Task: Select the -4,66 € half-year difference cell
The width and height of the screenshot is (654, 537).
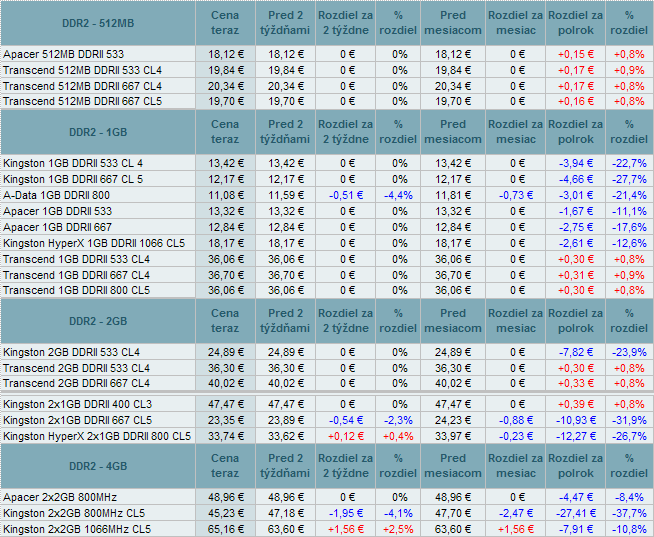Action: (x=576, y=179)
